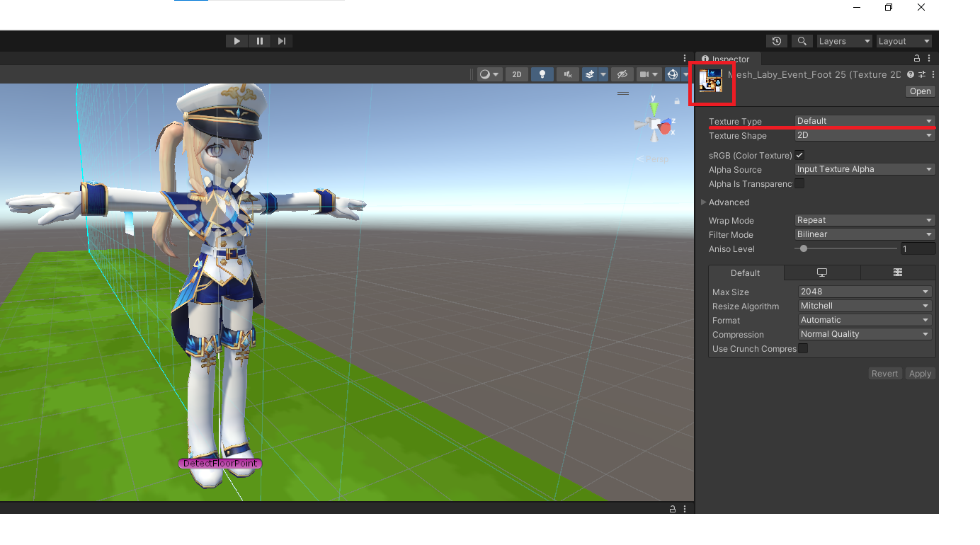Open the Resize Algorithm dropdown
Image resolution: width=980 pixels, height=545 pixels.
865,306
